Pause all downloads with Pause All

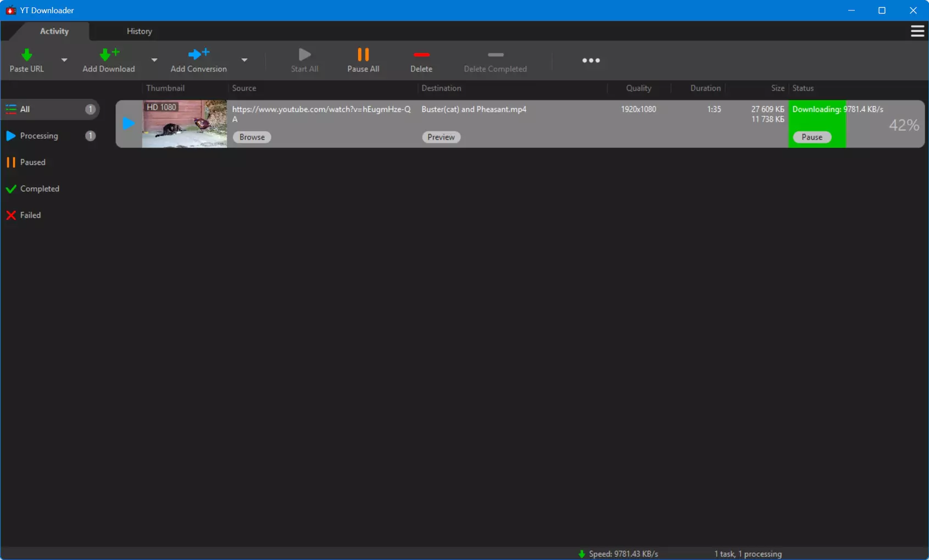pos(363,60)
